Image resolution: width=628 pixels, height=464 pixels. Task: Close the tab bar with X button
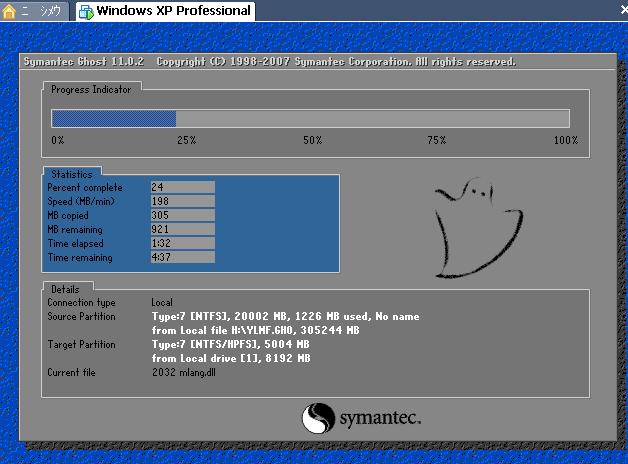624,10
